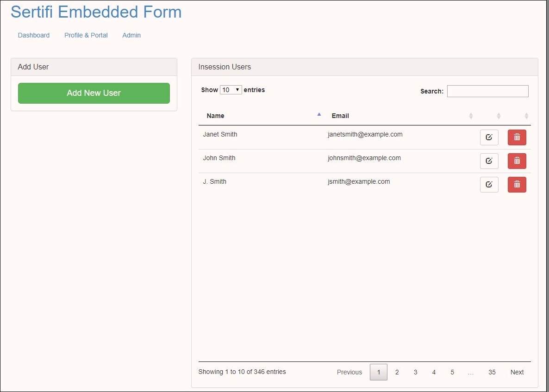This screenshot has height=392, width=549.
Task: Open the Dashboard menu
Action: coord(34,35)
